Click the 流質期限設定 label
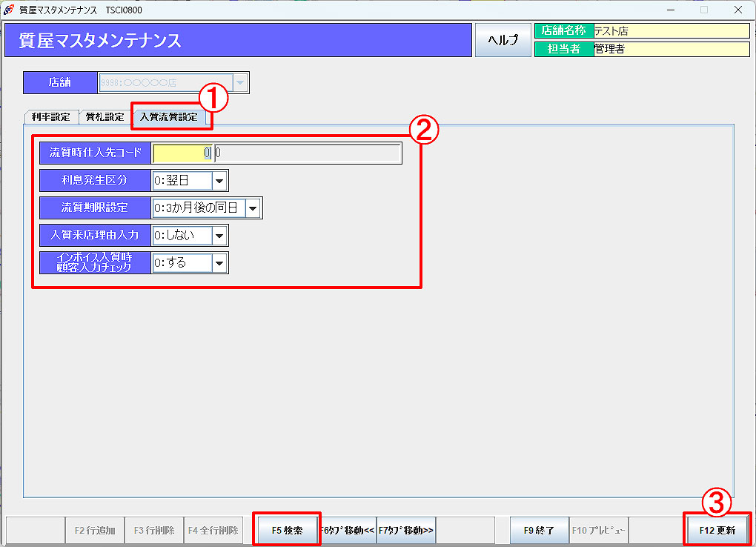This screenshot has height=547, width=756. click(95, 208)
